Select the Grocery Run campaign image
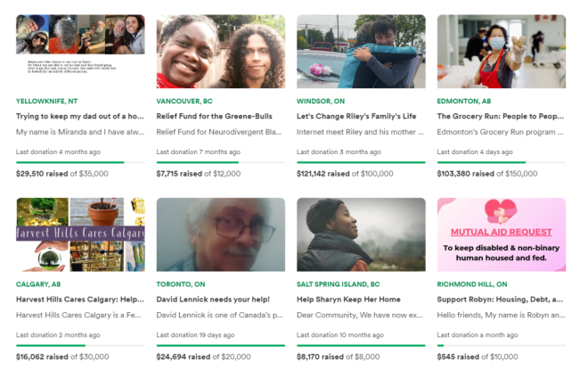The height and width of the screenshot is (378, 588). pos(501,51)
